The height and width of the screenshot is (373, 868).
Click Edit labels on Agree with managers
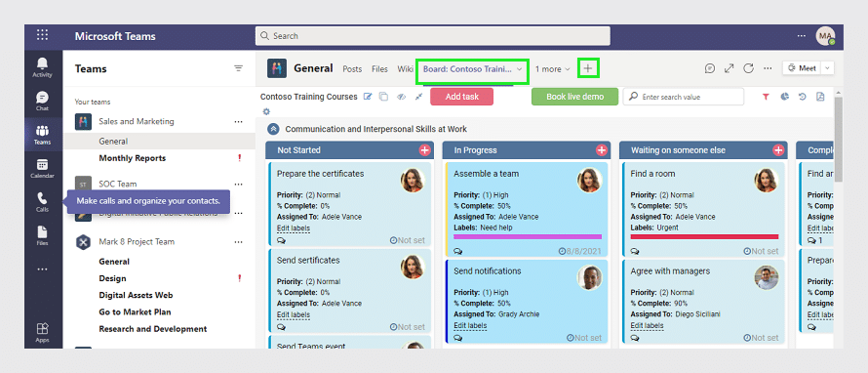648,325
